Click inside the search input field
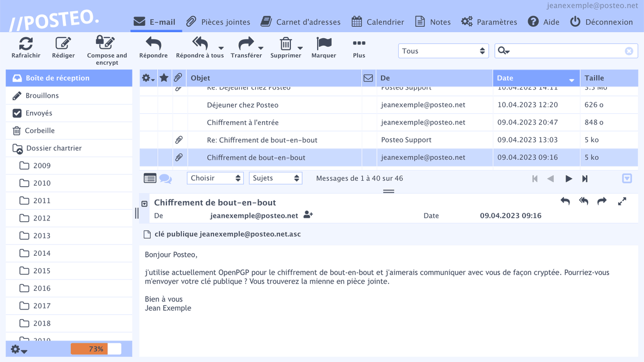The height and width of the screenshot is (362, 644). (567, 51)
